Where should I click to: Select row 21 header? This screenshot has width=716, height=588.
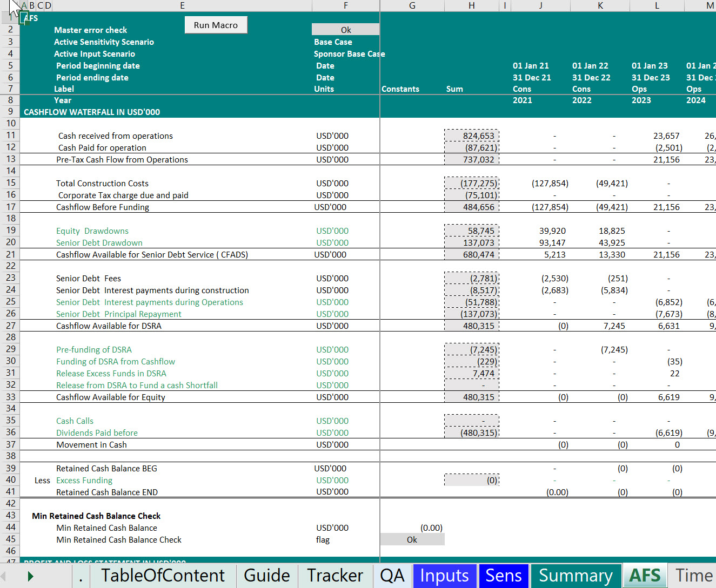point(10,254)
